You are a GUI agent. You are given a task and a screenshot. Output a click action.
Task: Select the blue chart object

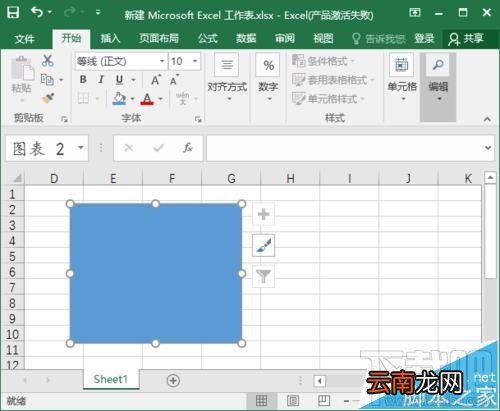(156, 273)
